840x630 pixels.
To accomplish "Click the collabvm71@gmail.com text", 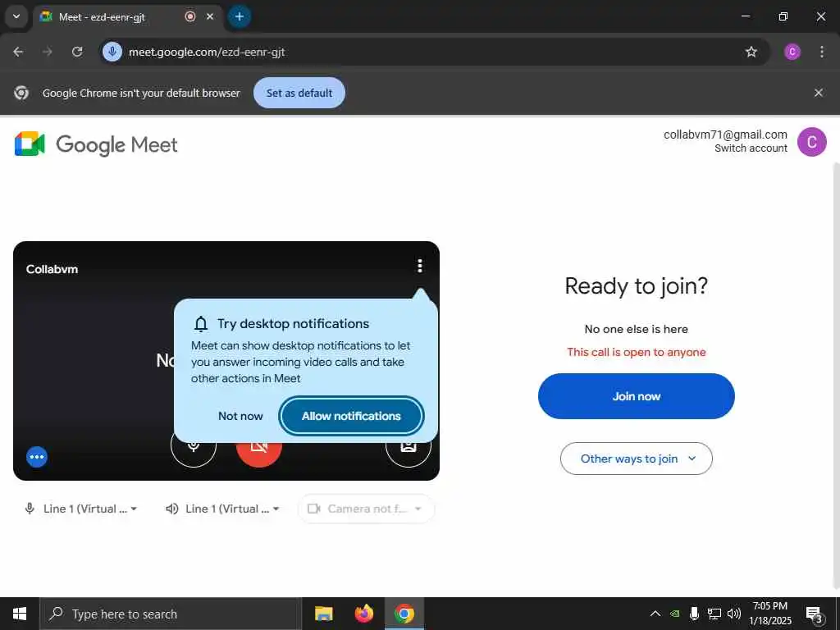I will (725, 135).
